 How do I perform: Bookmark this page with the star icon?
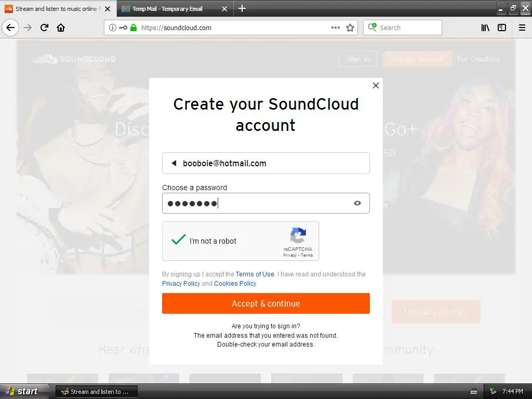pos(350,28)
